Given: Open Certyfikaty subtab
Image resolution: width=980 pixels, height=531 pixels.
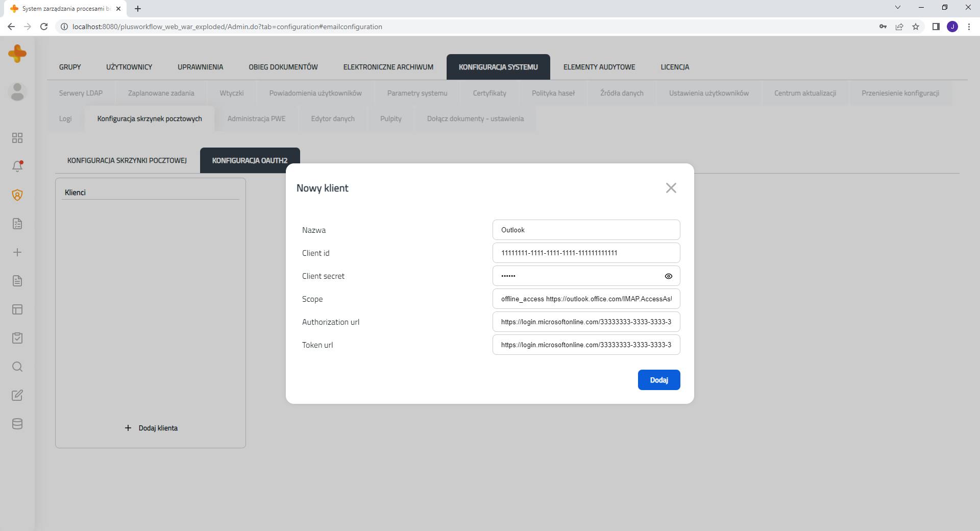Looking at the screenshot, I should [x=489, y=93].
